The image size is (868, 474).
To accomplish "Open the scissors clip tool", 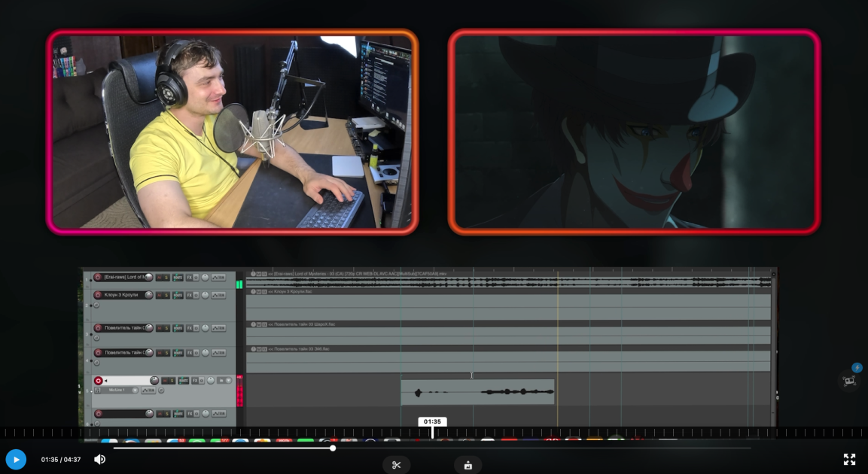I will tap(396, 465).
